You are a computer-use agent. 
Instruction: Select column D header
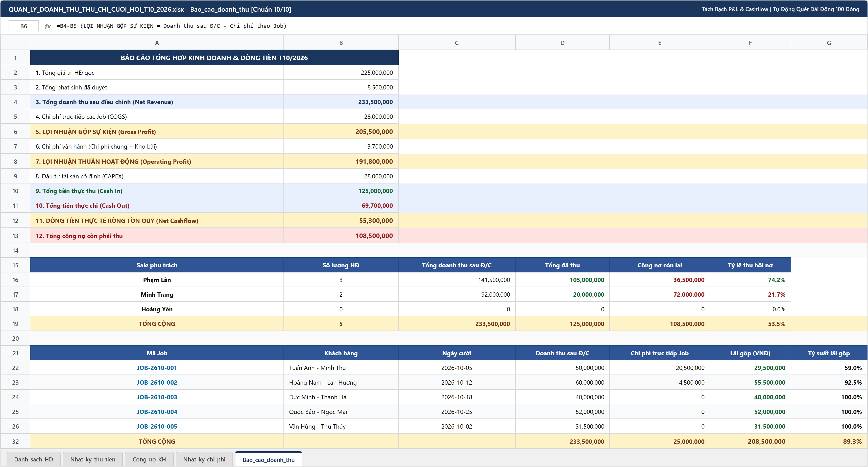click(x=562, y=43)
